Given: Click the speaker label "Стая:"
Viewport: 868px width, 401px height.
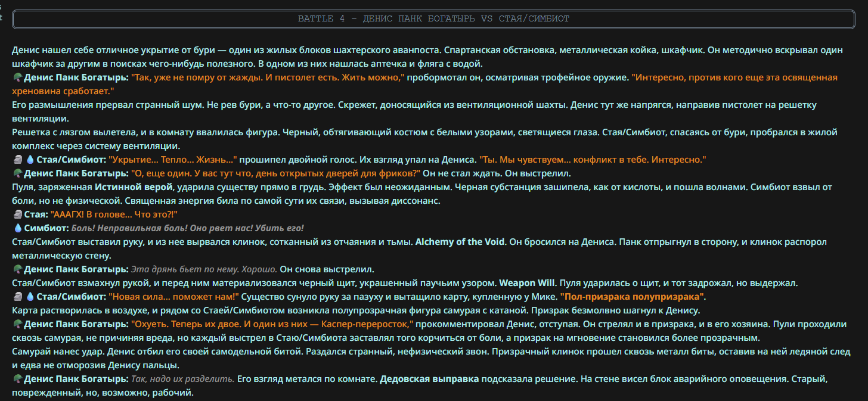Looking at the screenshot, I should (36, 215).
